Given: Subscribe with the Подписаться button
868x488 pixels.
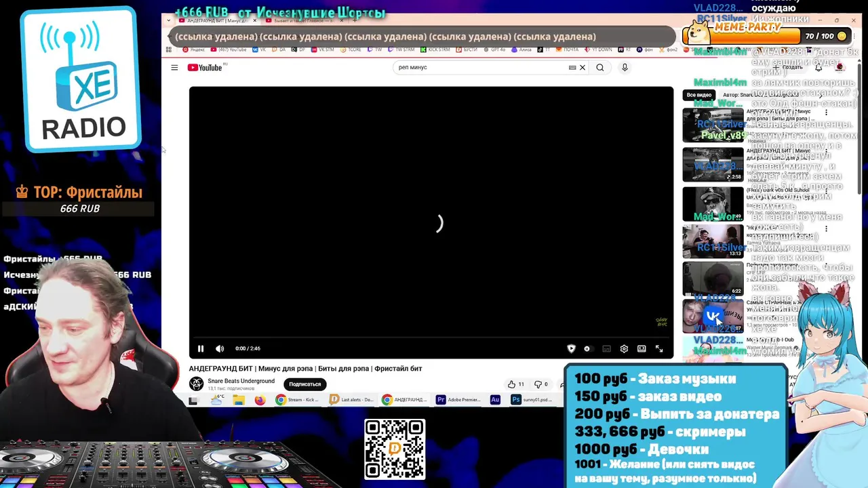Looking at the screenshot, I should [x=305, y=384].
